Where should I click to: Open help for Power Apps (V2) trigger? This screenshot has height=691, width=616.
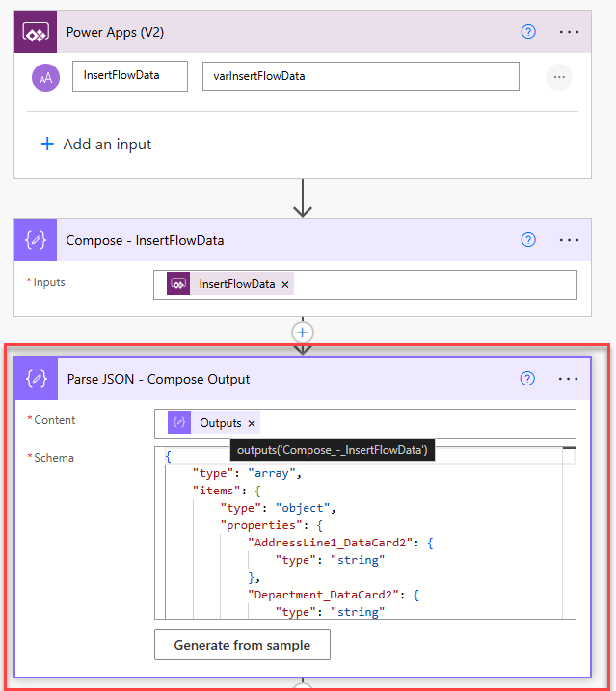point(528,32)
